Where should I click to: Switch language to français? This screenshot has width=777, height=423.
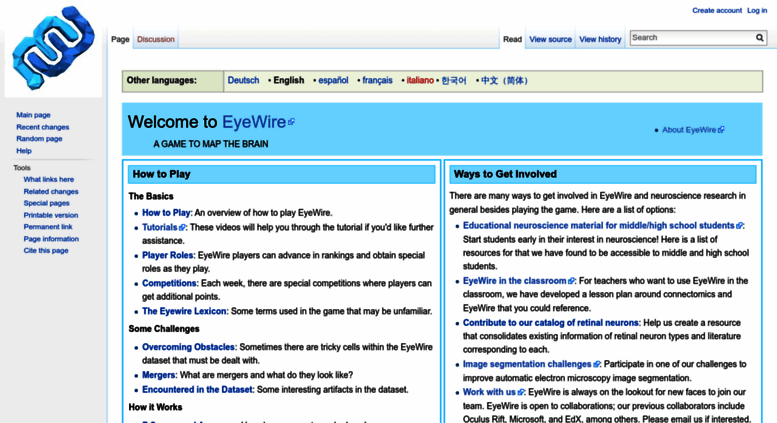[377, 80]
